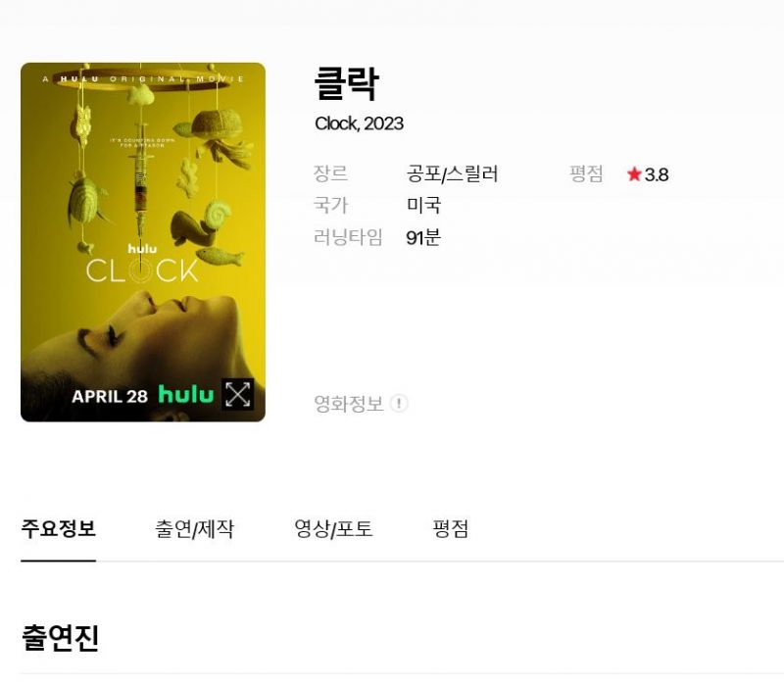Click the red star rating icon

pyautogui.click(x=634, y=174)
